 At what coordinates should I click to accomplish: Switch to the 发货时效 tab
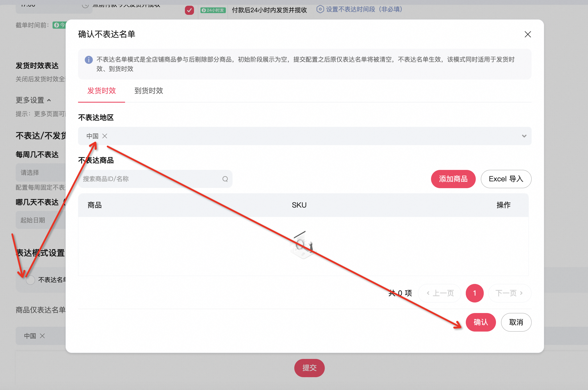point(101,91)
